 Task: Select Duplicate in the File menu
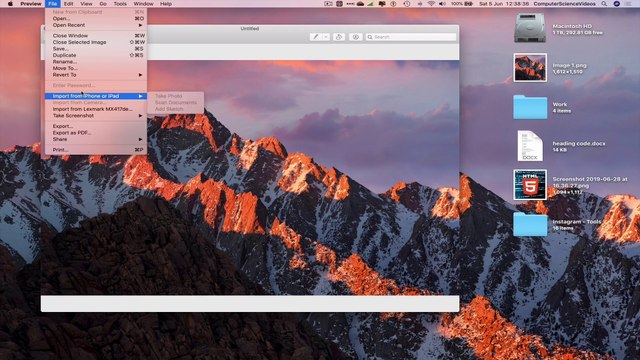pyautogui.click(x=96, y=55)
